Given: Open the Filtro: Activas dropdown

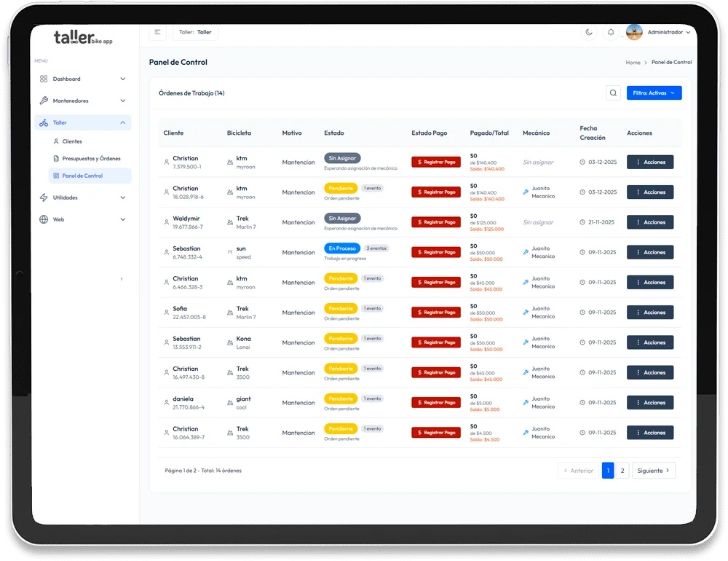Looking at the screenshot, I should click(x=654, y=93).
